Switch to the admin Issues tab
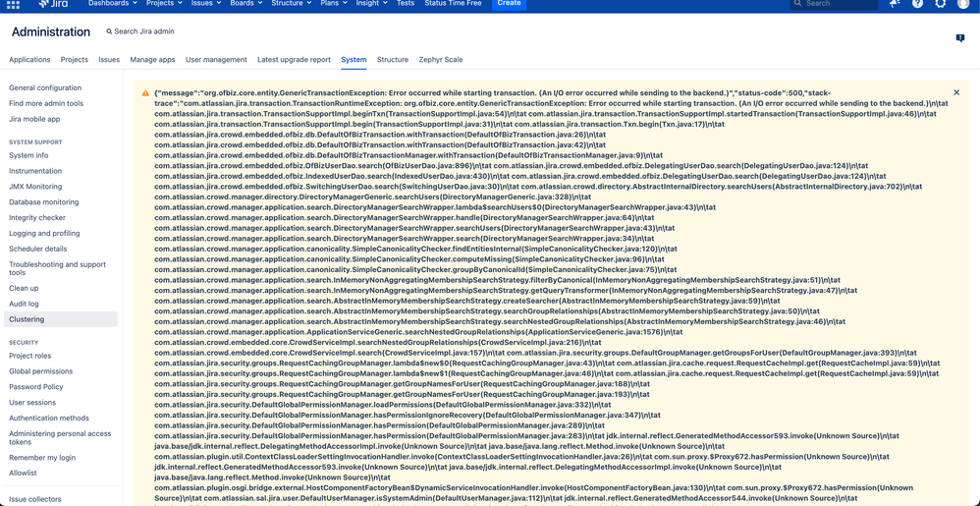This screenshot has height=506, width=980. 109,59
